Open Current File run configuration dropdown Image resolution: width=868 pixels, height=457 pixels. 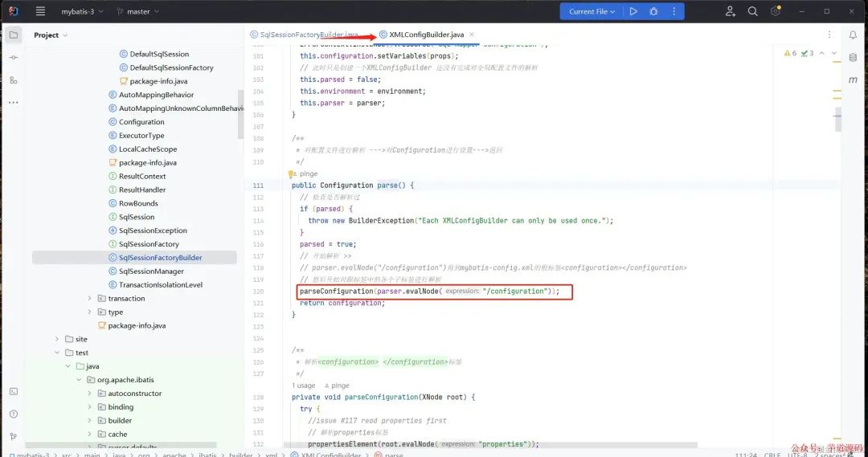(x=592, y=11)
